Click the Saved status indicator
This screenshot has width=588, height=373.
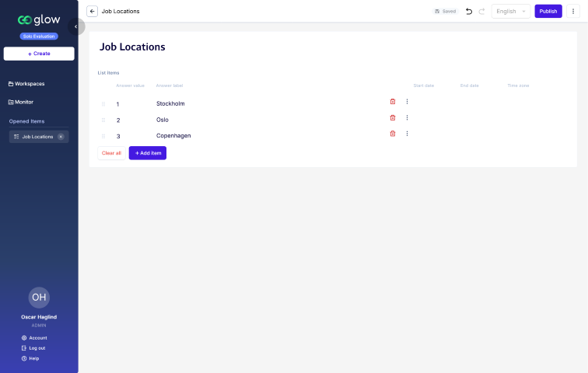pyautogui.click(x=445, y=11)
